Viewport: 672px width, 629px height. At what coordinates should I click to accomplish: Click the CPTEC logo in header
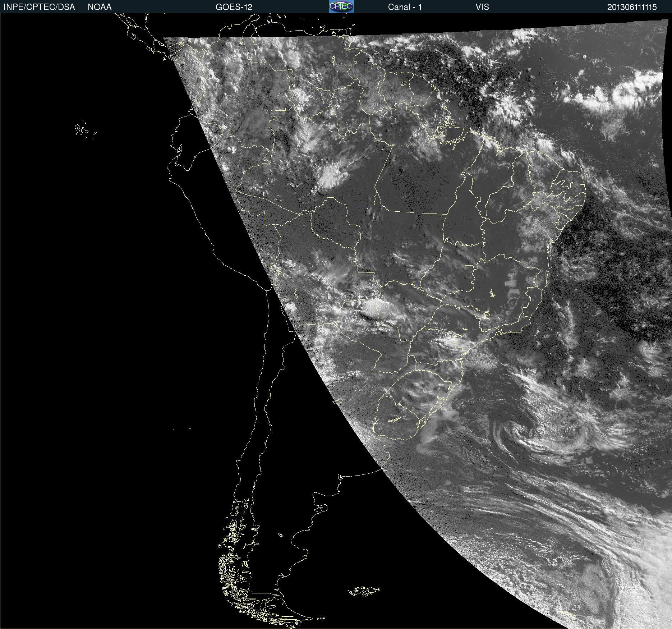tap(341, 6)
